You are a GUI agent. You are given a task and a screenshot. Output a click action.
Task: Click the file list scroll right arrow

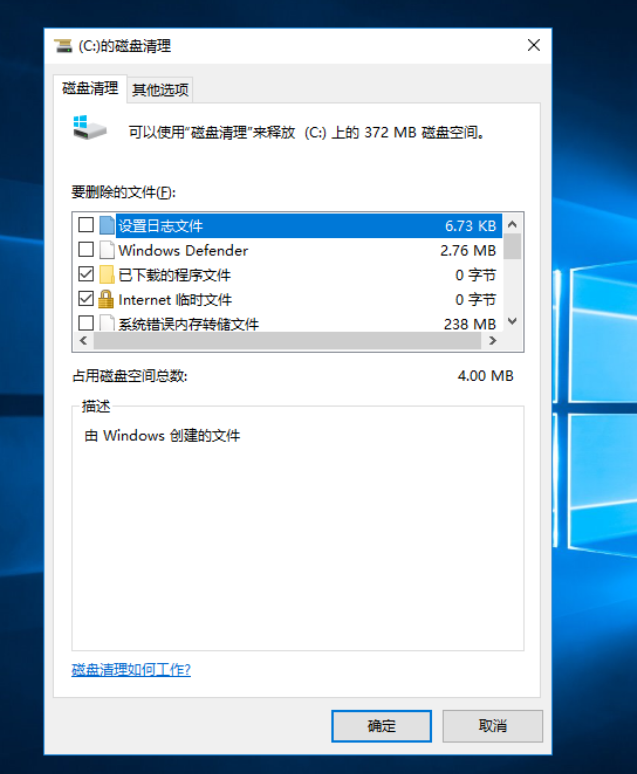click(x=492, y=341)
